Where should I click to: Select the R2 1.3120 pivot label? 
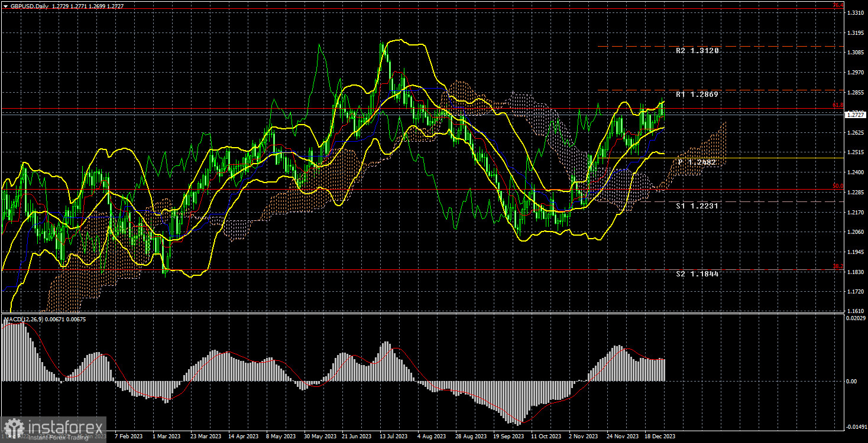[x=698, y=51]
